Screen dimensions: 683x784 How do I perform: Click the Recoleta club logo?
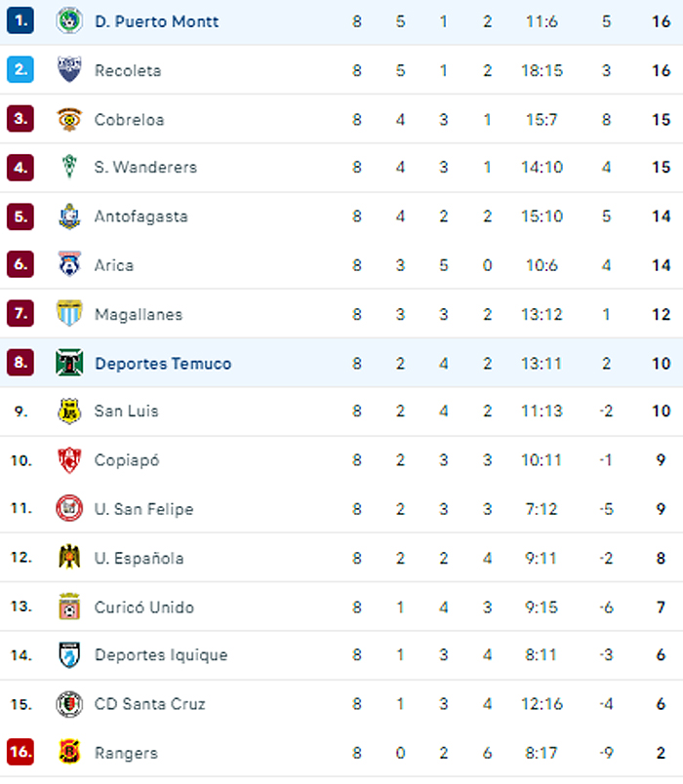click(x=70, y=70)
